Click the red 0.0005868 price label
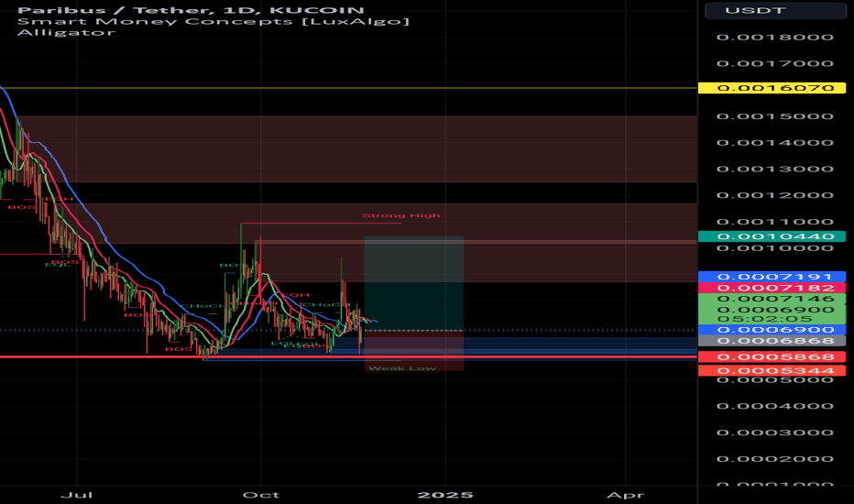 click(x=772, y=356)
